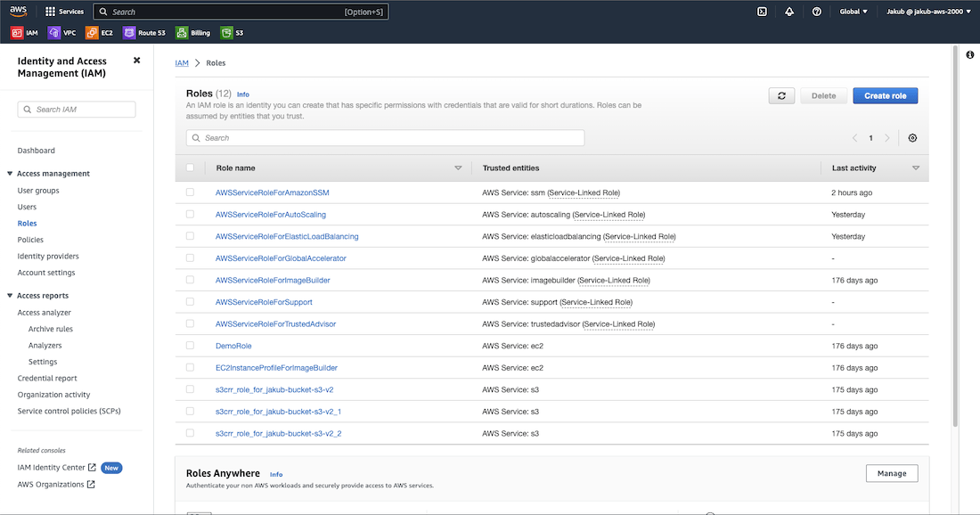Viewport: 980px width, 515px height.
Task: Open the EC2InstanceProfileForImageBuilder role link
Action: click(276, 368)
